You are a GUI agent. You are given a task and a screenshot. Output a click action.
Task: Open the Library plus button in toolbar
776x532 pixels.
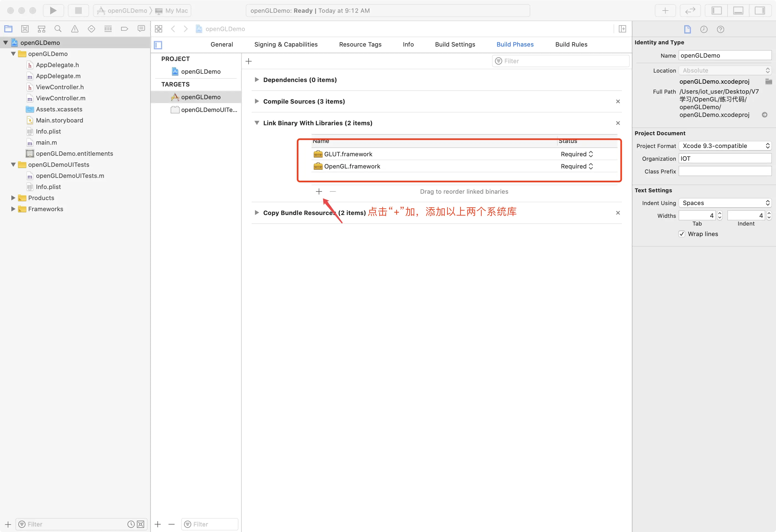(665, 11)
